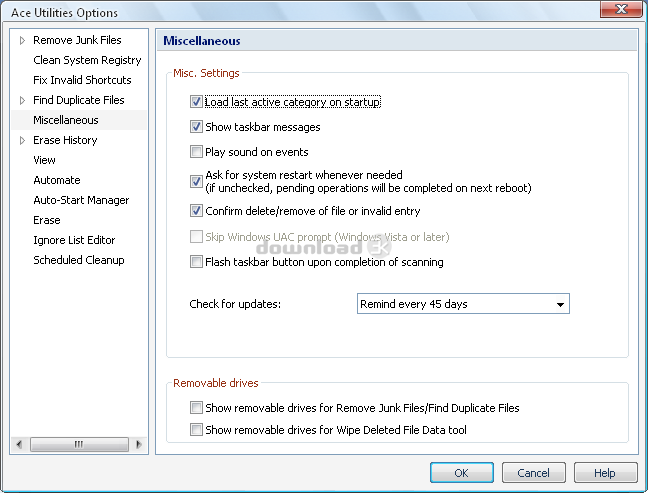Expand the Erase History tree node
Image resolution: width=648 pixels, height=493 pixels.
point(22,141)
